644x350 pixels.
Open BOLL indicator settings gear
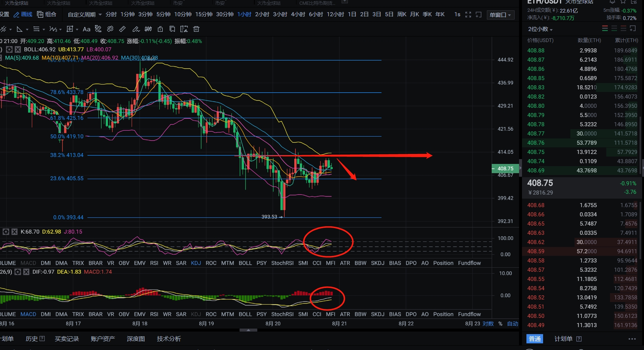point(10,49)
